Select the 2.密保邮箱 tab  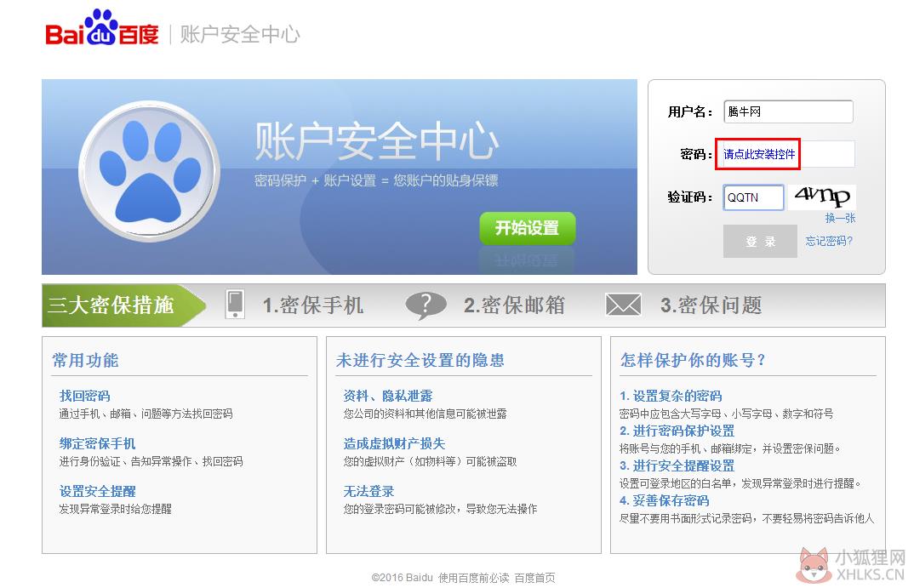tap(514, 305)
